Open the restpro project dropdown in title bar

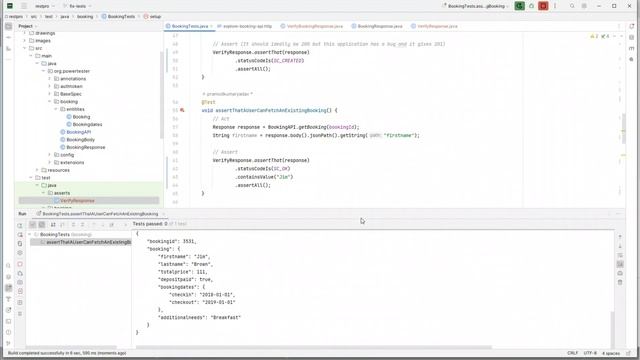point(44,6)
